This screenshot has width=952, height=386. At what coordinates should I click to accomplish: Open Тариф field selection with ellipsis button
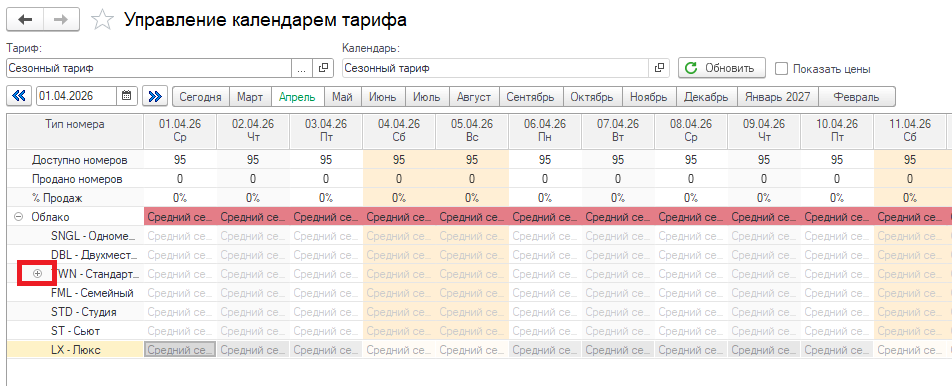(302, 69)
